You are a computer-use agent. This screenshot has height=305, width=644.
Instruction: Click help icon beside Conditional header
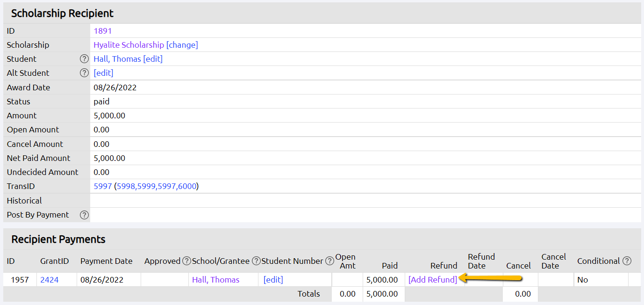pos(627,261)
